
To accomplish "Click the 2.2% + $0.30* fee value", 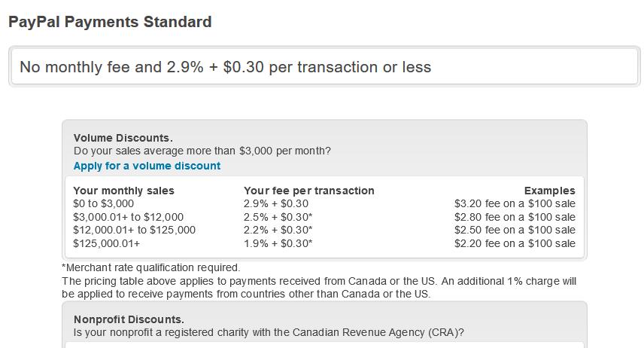I will coord(278,230).
